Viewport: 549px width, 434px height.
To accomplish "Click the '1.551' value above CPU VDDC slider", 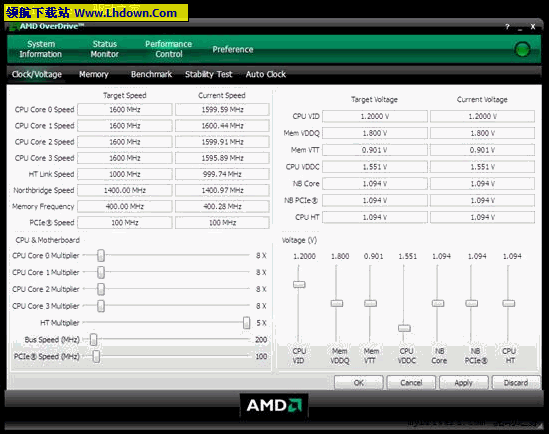I will 408,256.
